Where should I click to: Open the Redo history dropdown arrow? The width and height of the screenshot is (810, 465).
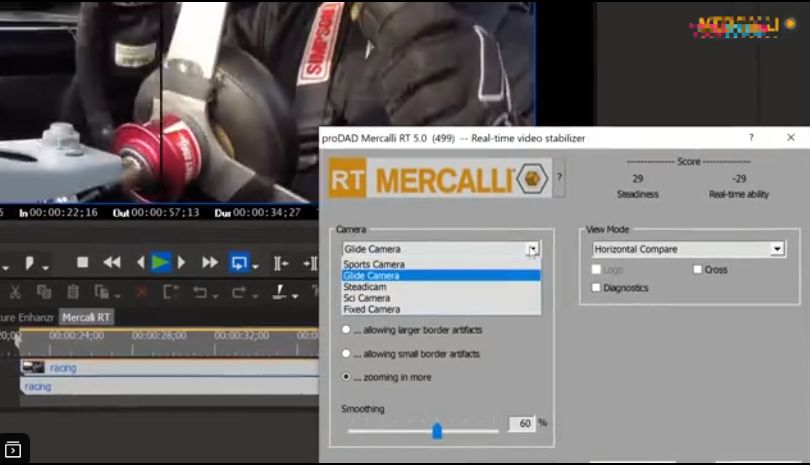(255, 296)
